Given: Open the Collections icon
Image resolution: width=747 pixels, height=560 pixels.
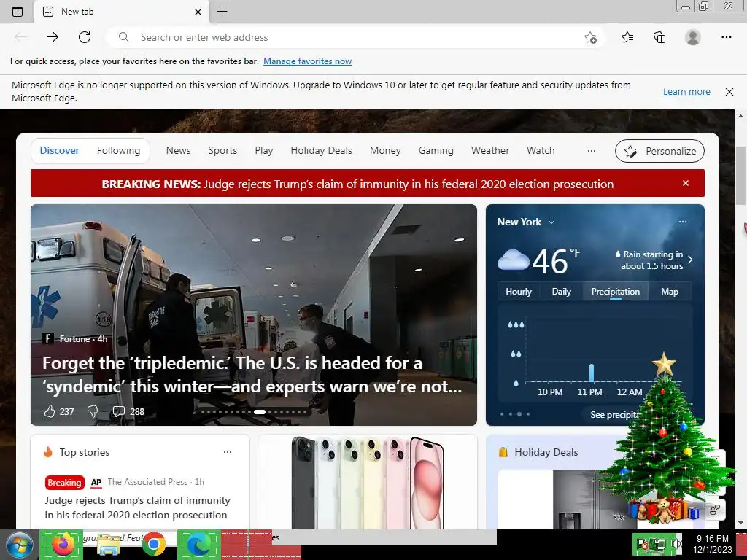Looking at the screenshot, I should [659, 37].
